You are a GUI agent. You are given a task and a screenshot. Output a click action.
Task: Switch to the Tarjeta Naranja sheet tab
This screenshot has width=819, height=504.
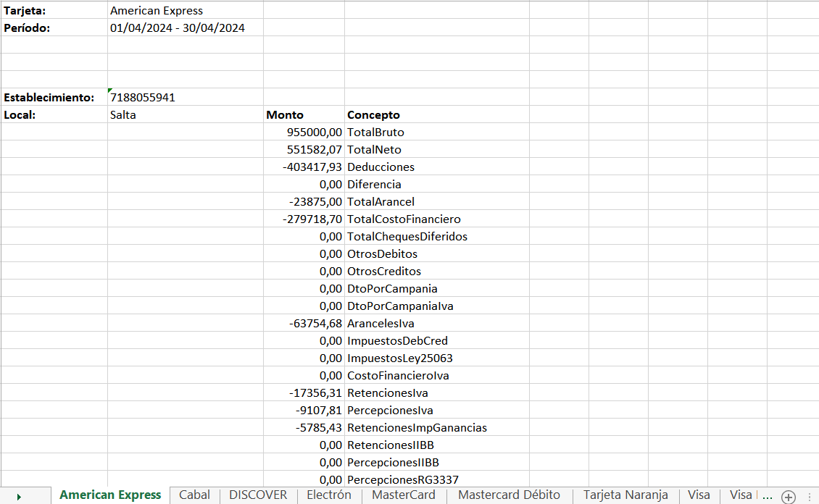tap(625, 495)
